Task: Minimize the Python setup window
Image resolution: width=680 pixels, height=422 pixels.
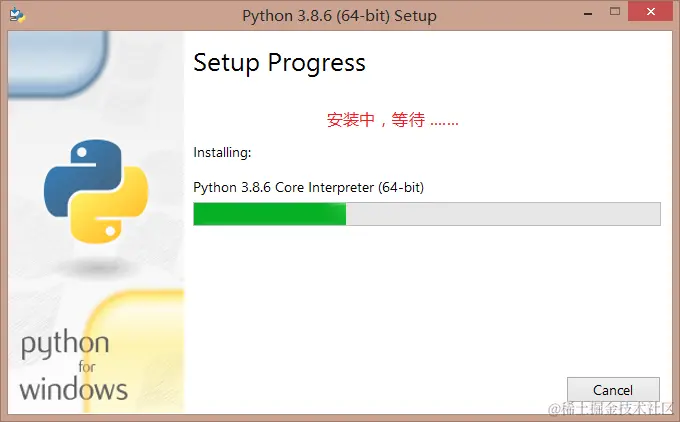Action: [588, 14]
